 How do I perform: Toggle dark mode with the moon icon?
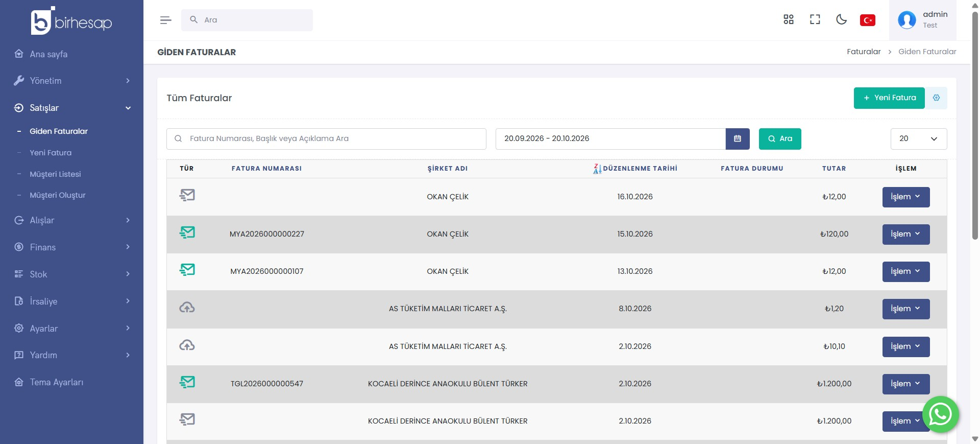[x=842, y=19]
